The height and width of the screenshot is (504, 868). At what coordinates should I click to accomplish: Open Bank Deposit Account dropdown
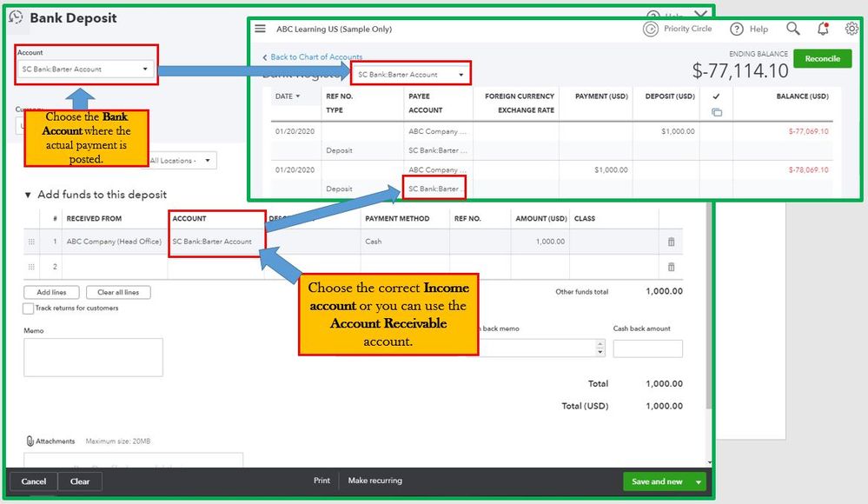85,70
